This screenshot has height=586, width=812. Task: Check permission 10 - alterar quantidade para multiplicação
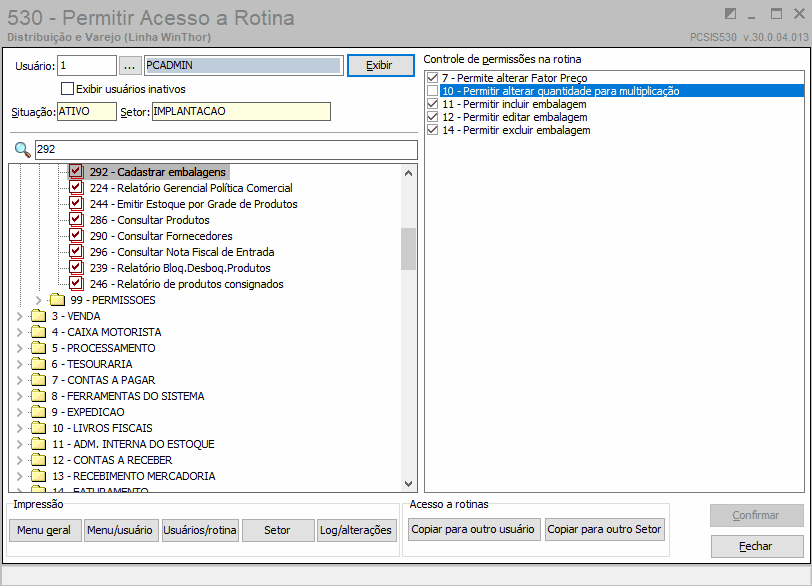(x=432, y=91)
